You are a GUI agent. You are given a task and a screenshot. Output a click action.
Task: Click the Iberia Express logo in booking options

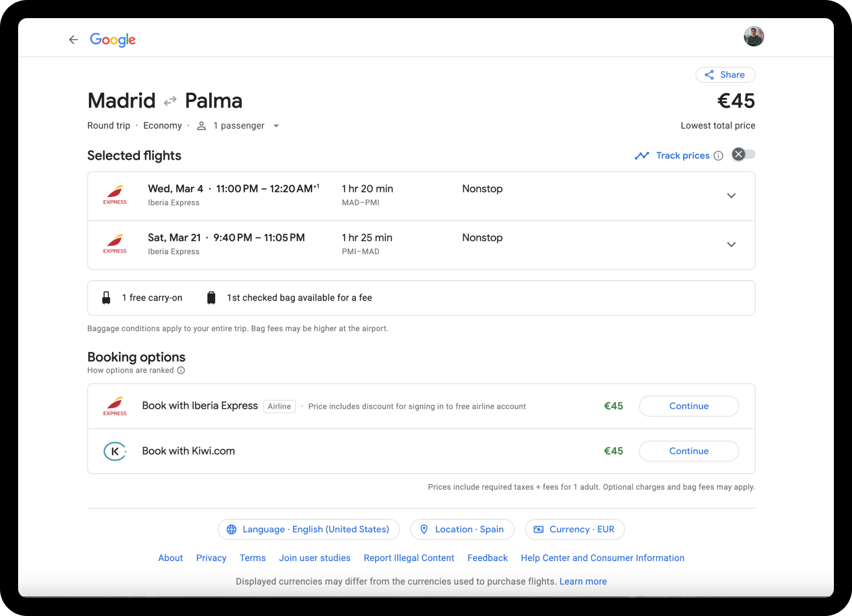[115, 406]
